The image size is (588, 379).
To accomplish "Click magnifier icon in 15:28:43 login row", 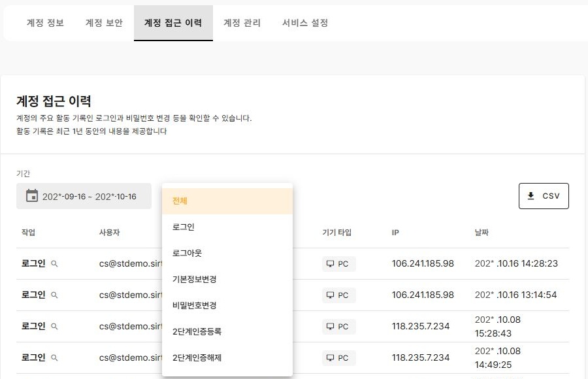I will pos(54,327).
